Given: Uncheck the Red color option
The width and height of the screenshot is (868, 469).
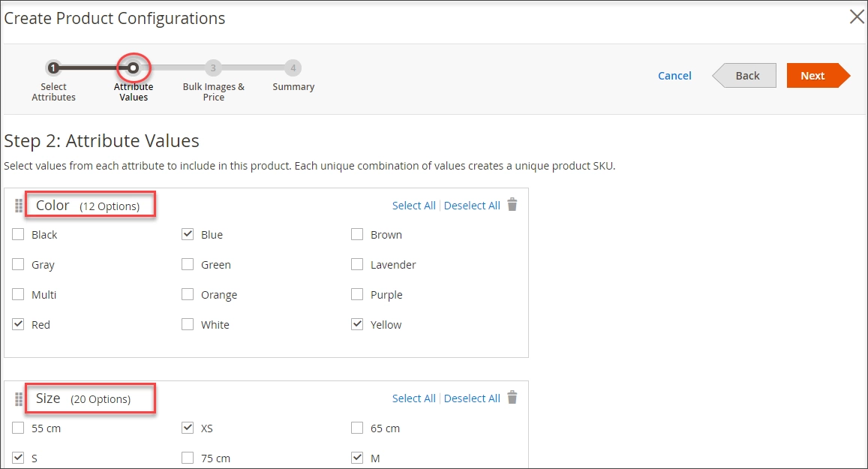Looking at the screenshot, I should point(18,324).
